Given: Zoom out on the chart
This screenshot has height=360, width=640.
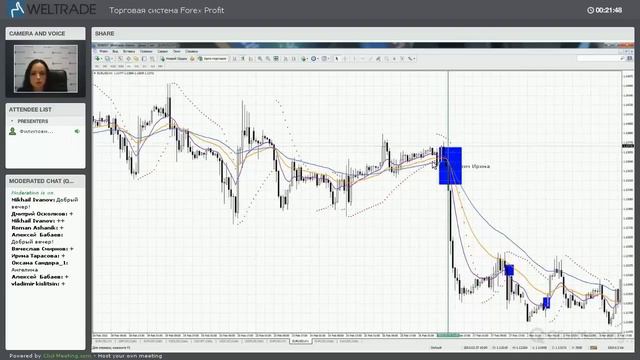Looking at the screenshot, I should point(268,59).
